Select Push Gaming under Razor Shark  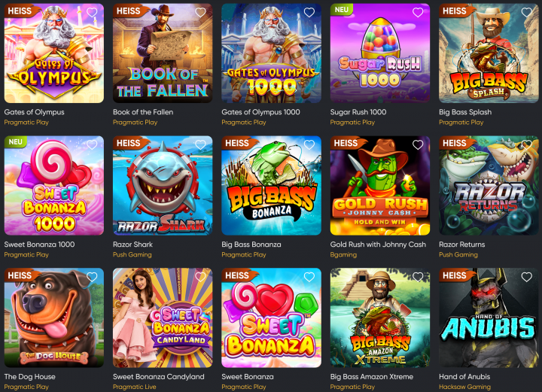tap(132, 255)
